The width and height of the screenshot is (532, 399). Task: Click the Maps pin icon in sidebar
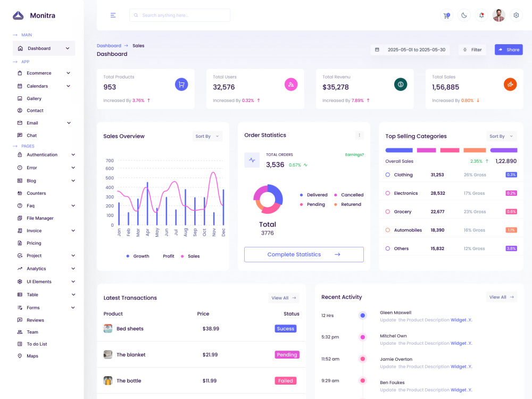coord(20,355)
